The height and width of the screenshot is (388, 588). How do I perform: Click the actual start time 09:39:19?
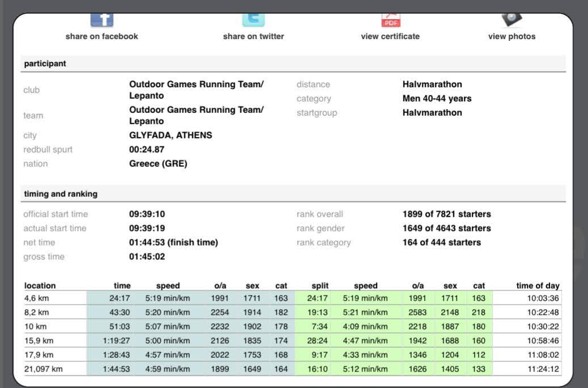(147, 228)
